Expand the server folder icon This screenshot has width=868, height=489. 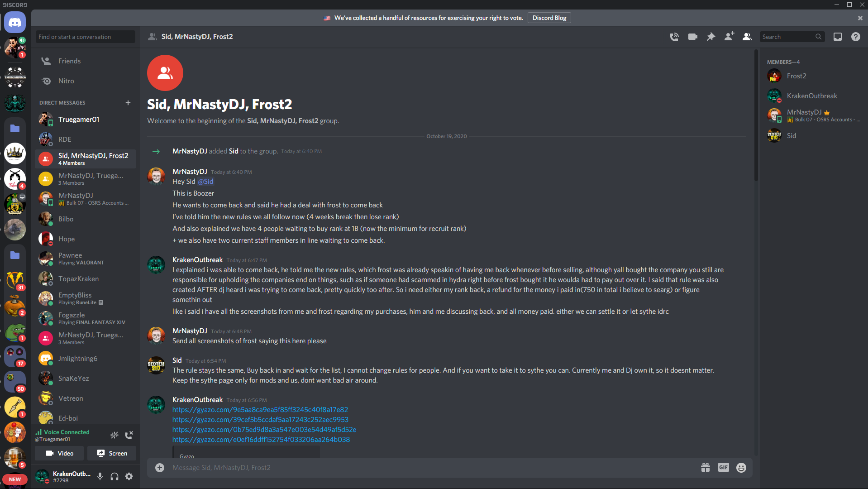pyautogui.click(x=15, y=129)
